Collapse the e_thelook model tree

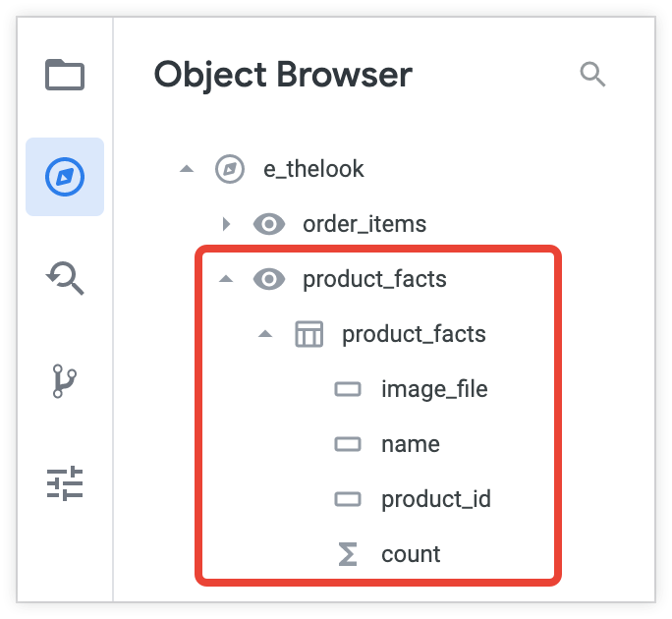pos(187,169)
